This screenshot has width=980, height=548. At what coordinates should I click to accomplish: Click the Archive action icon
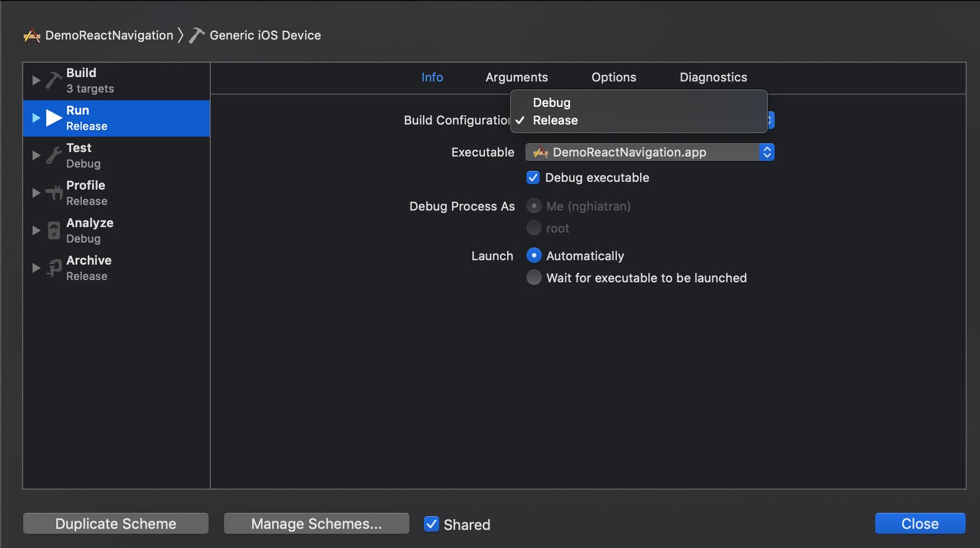53,268
